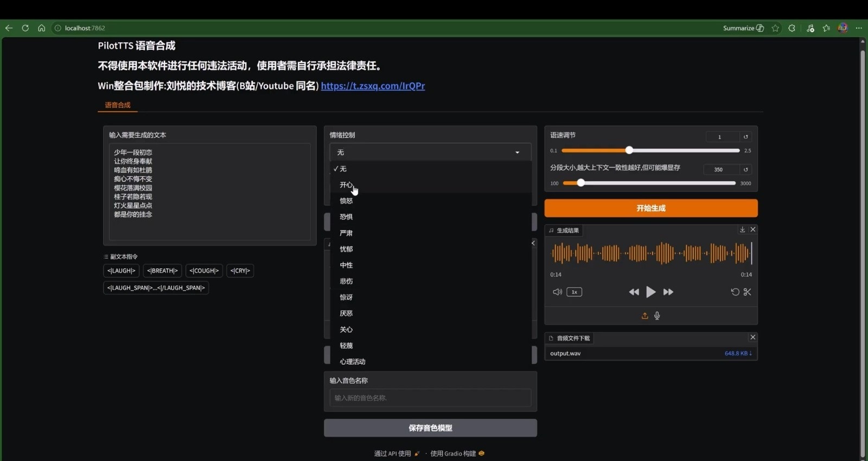
Task: Open the audio volume control
Action: [x=557, y=292]
